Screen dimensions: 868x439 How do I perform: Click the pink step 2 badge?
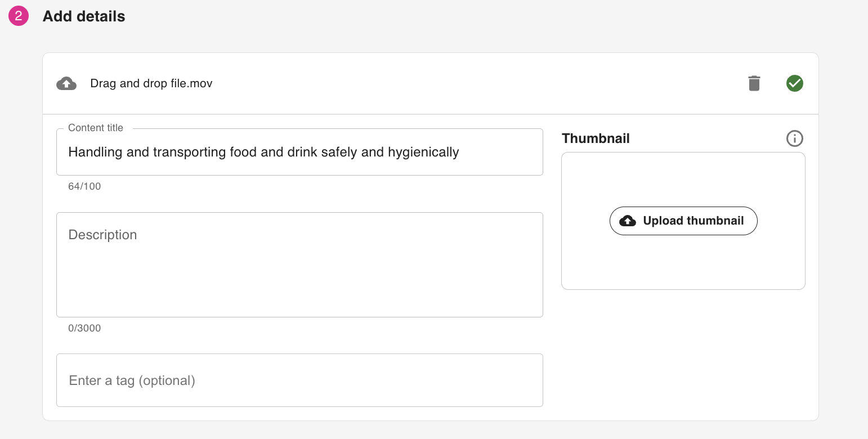click(18, 16)
